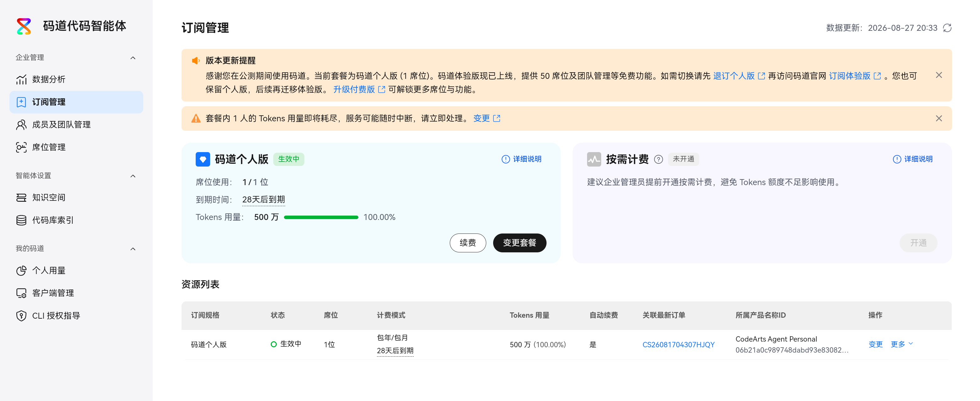Go to 成员及团队管理 page
The height and width of the screenshot is (401, 980).
[x=76, y=125]
